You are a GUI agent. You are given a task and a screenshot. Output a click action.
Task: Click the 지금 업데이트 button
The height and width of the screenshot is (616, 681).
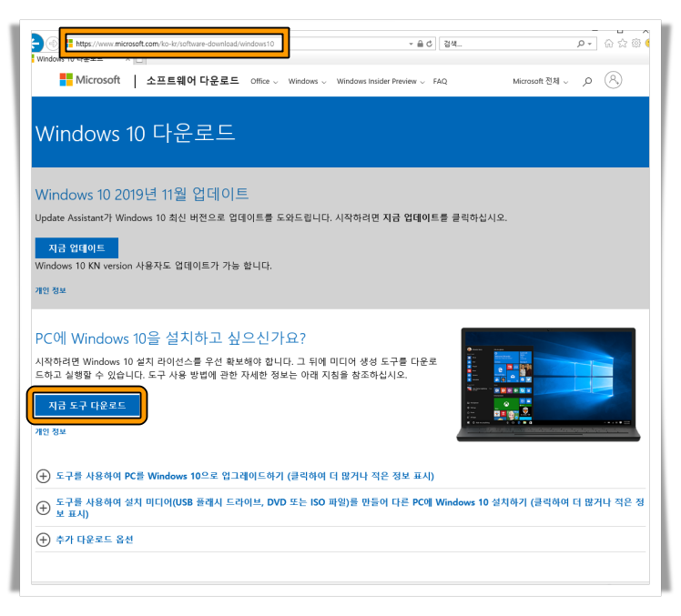[76, 247]
